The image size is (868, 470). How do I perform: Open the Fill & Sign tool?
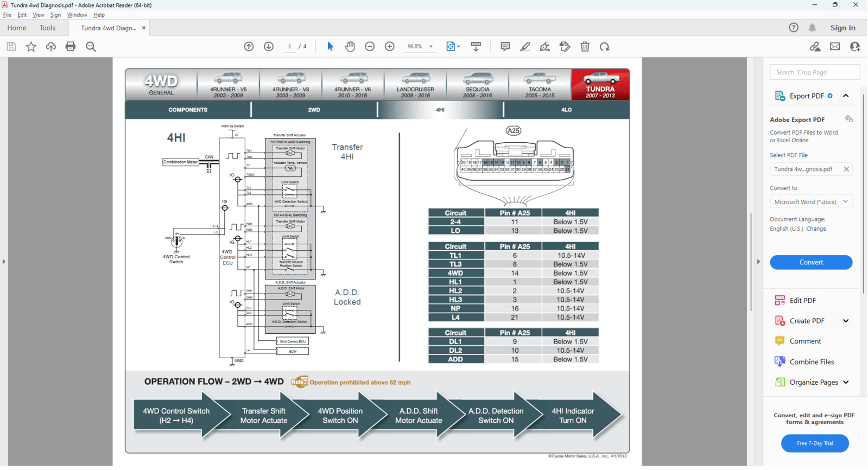[x=545, y=47]
